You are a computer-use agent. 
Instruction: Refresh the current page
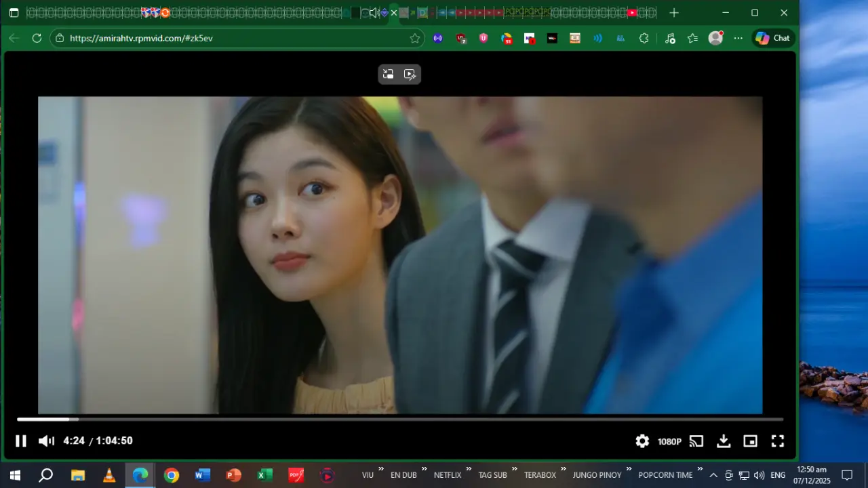tap(37, 38)
